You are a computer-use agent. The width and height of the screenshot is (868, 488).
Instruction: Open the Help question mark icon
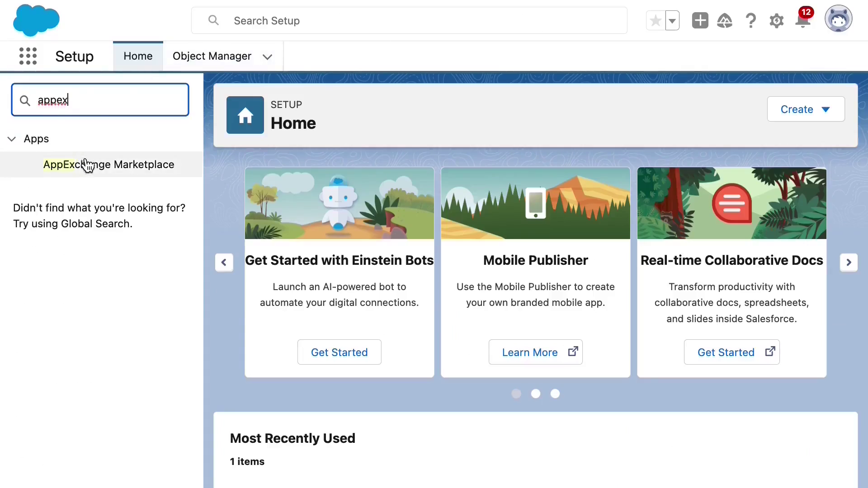751,20
